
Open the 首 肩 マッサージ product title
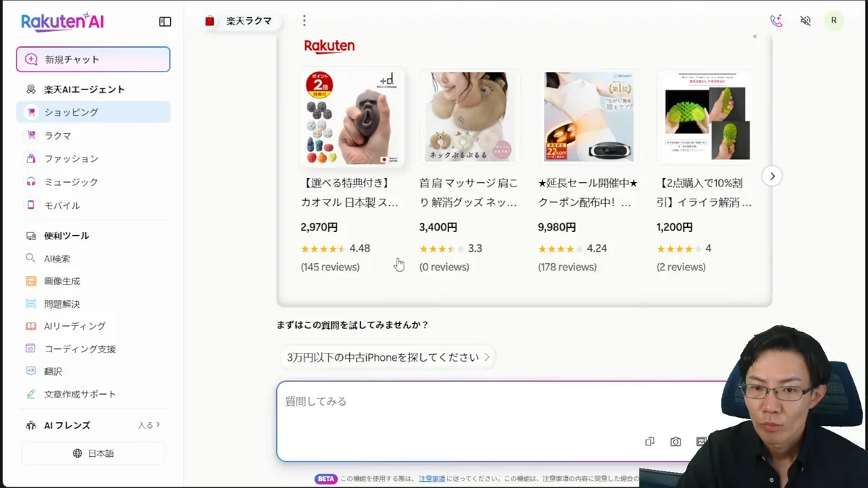click(x=469, y=193)
